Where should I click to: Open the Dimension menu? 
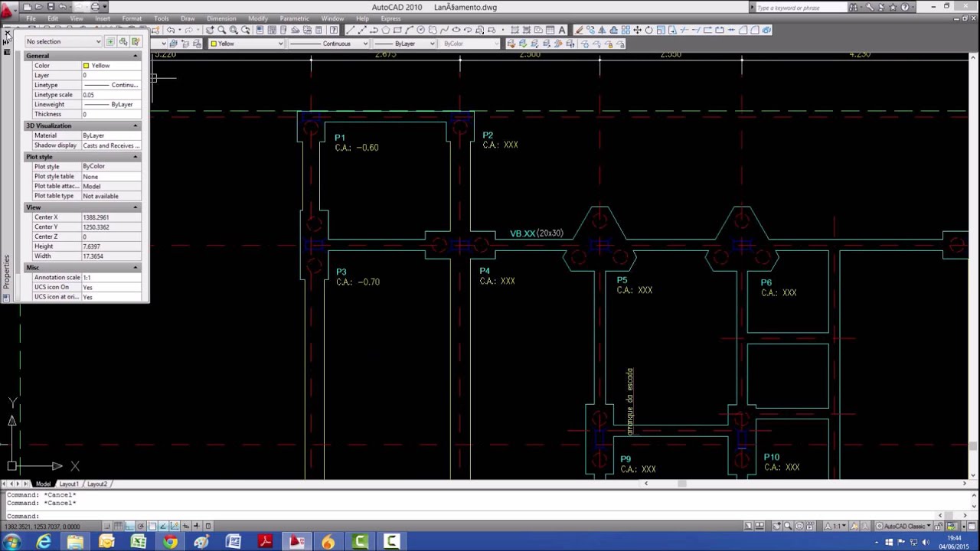click(221, 18)
